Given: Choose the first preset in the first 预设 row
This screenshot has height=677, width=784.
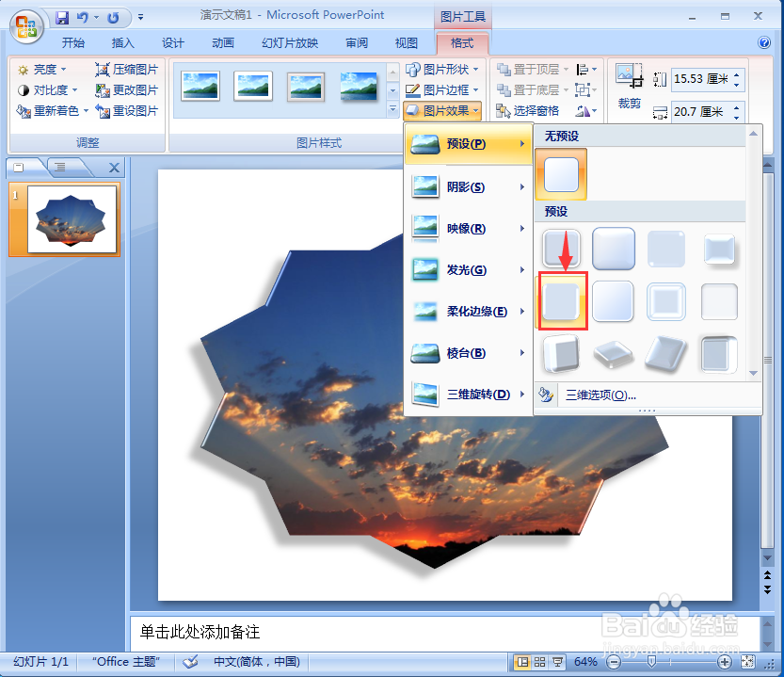Looking at the screenshot, I should [561, 249].
